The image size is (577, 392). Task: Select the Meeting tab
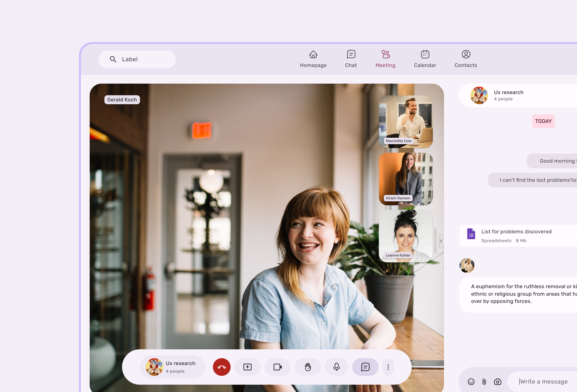(x=385, y=59)
